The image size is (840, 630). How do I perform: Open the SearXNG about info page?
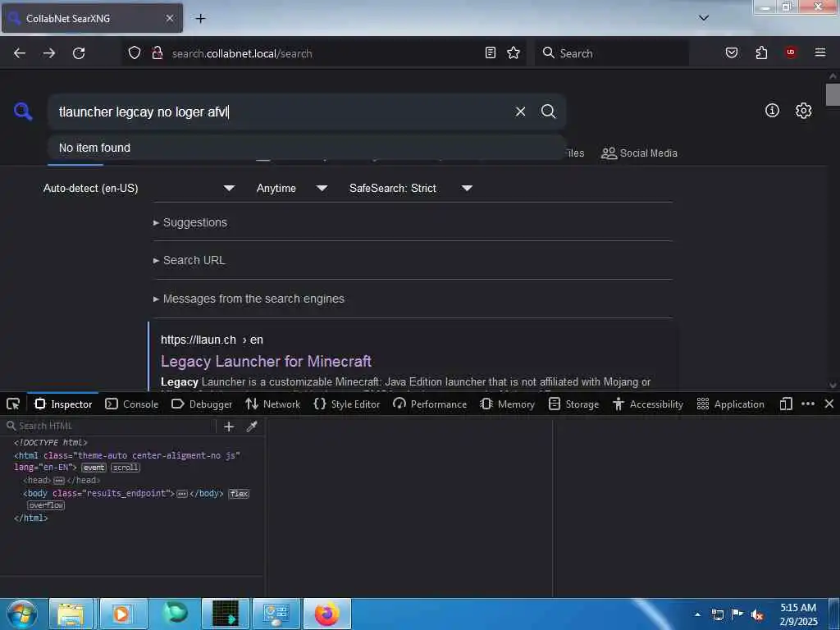[772, 111]
